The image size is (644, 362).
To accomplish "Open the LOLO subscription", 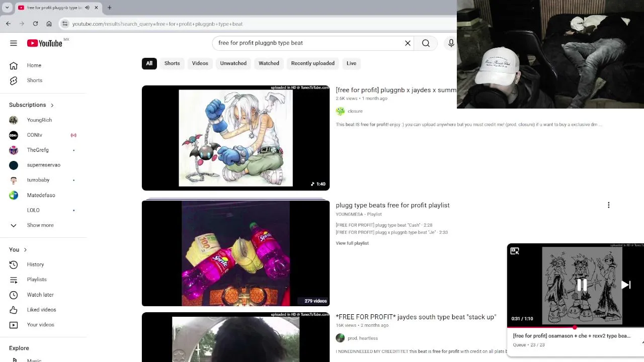I will click(33, 210).
